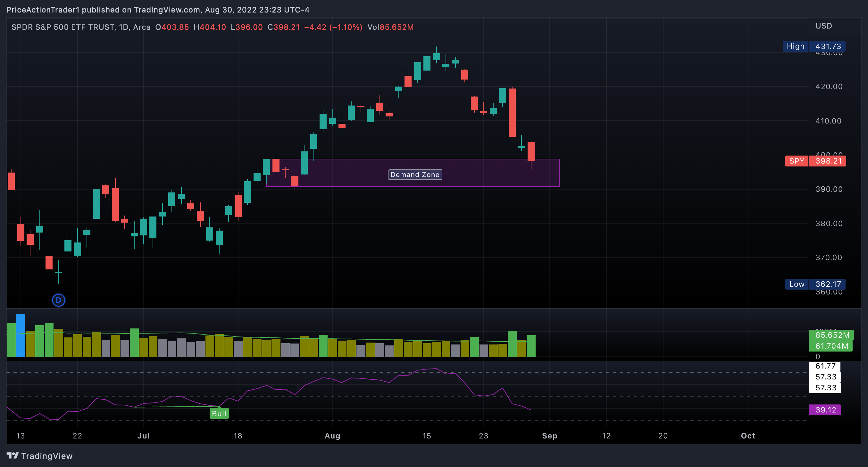Click the 61.77 indicator value label
868x467 pixels.
(x=825, y=366)
